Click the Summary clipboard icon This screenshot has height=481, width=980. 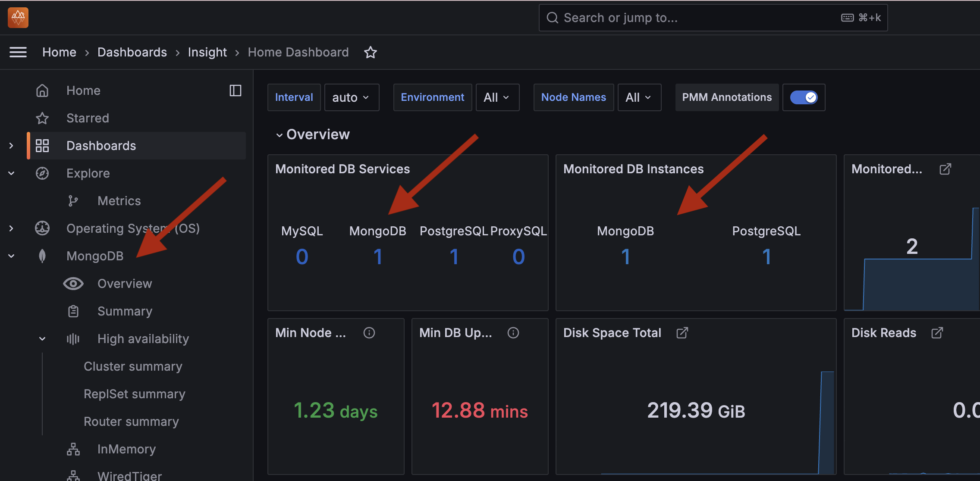tap(73, 311)
